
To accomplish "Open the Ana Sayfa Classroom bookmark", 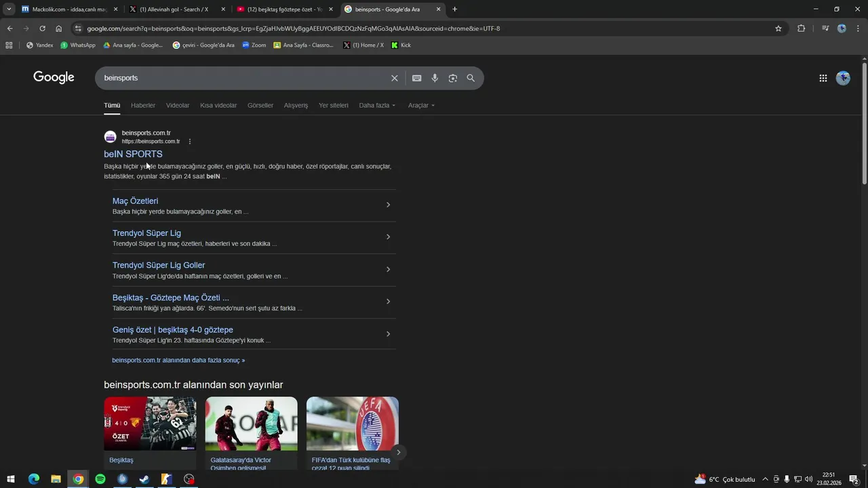I will [304, 45].
